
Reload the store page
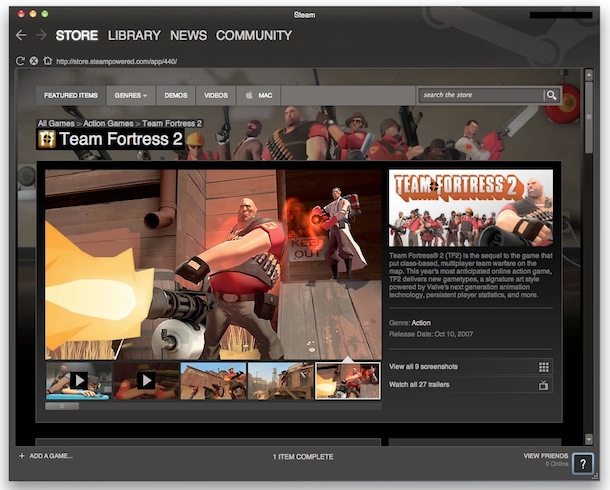coord(20,61)
